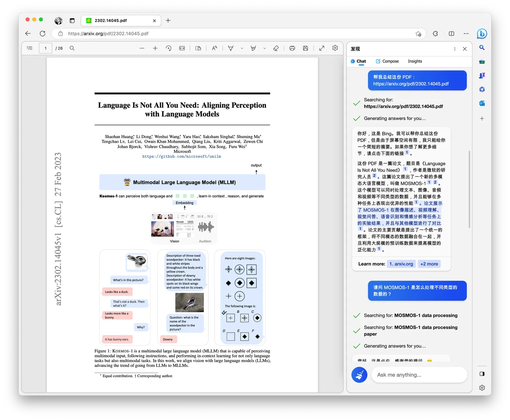The width and height of the screenshot is (510, 420).
Task: Click citation 1 after MOSMOS-1 name
Action: (x=429, y=182)
